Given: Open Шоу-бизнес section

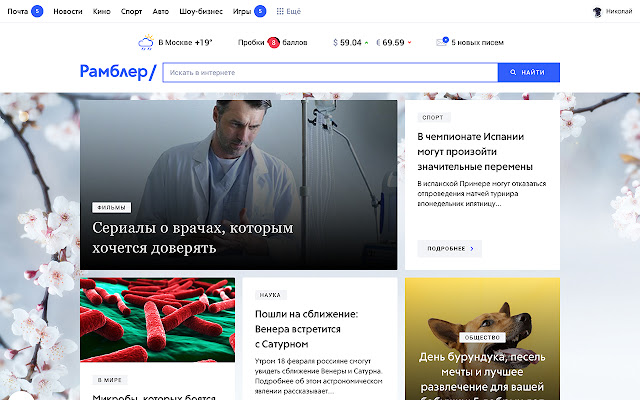Looking at the screenshot, I should pos(201,11).
